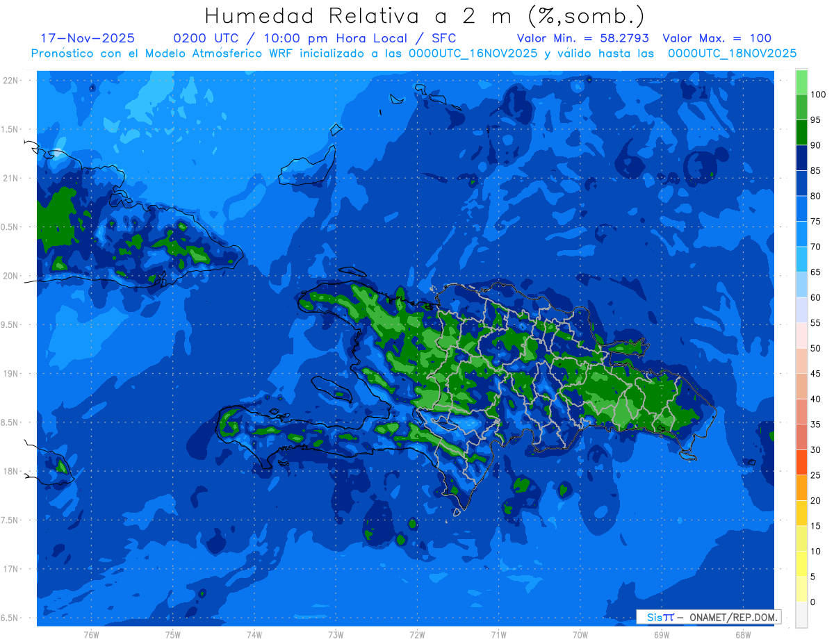Click the legend value '55'
This screenshot has height=644, width=834.
[x=815, y=323]
